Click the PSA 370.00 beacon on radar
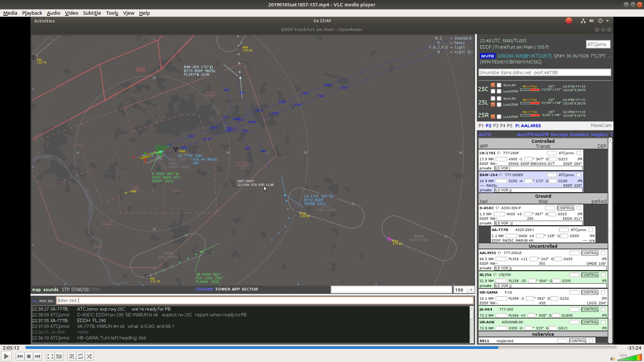644x362 pixels. 389,239
